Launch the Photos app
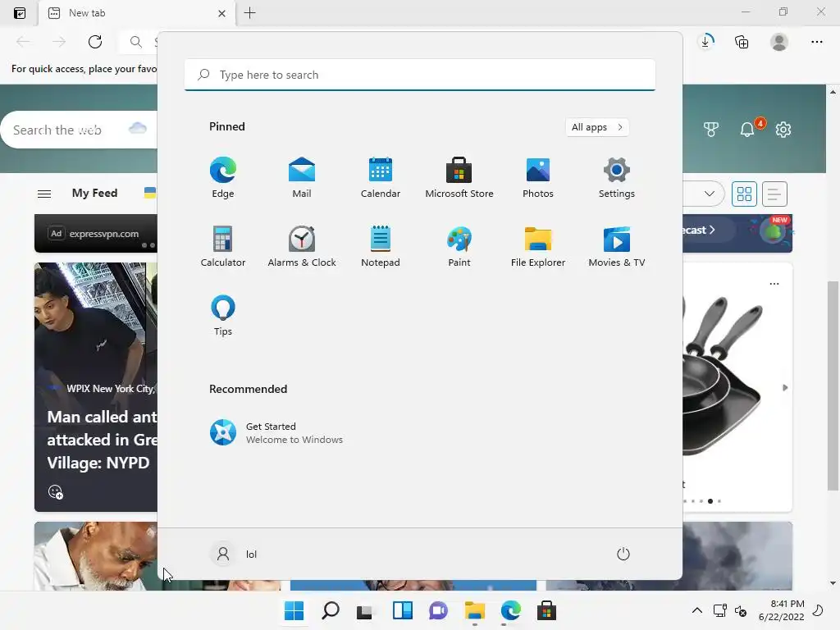Screen dimensions: 840x630 point(538,178)
